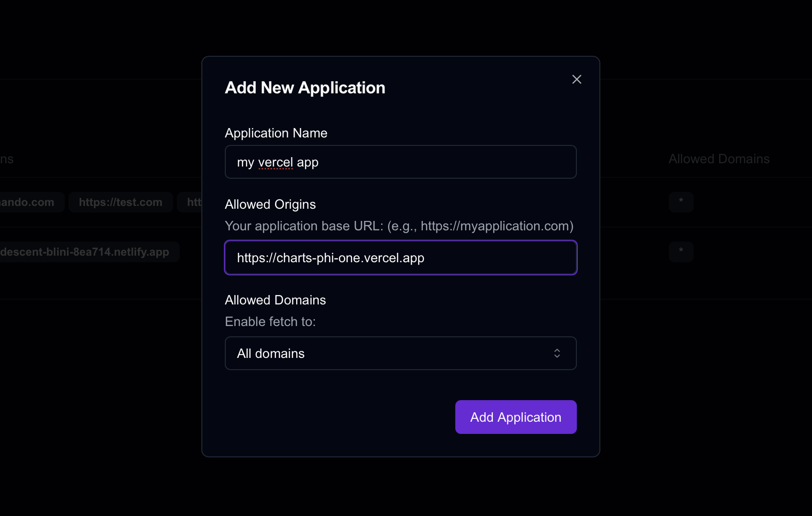Click the misspelled word vercel in name field
The image size is (812, 516).
(276, 162)
